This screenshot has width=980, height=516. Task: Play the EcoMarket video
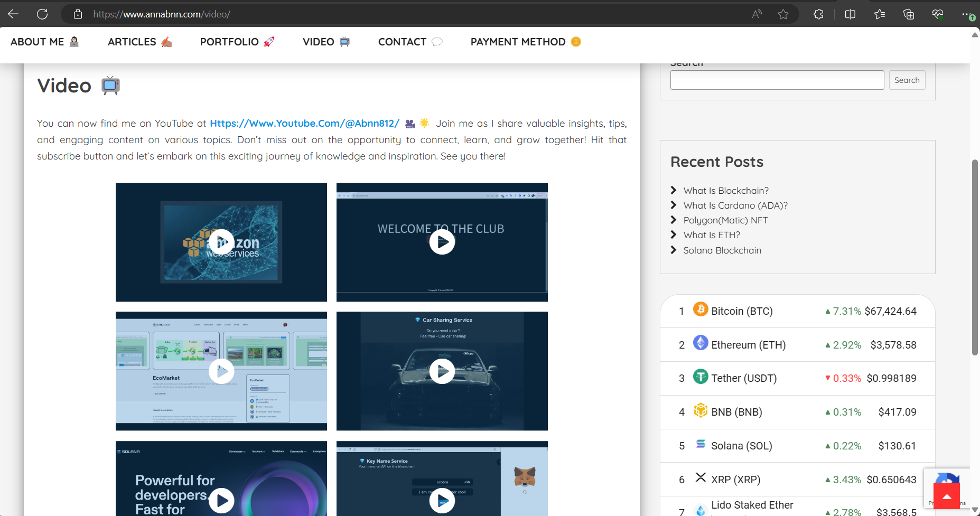(x=221, y=371)
